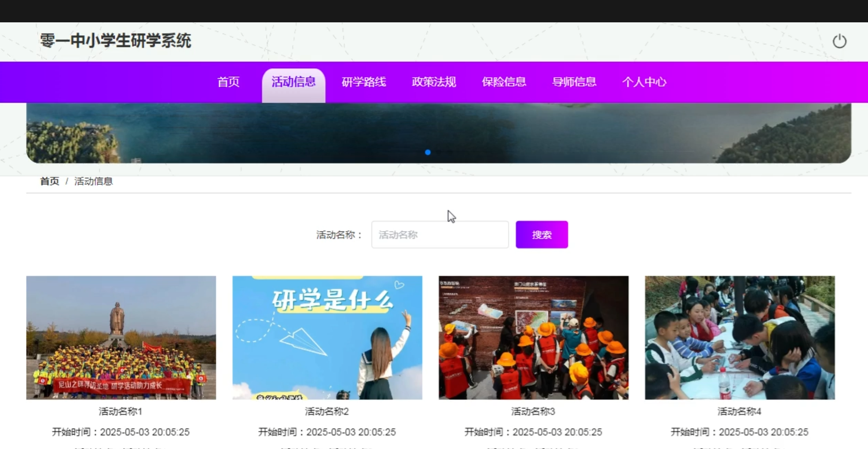Focus the 活动名称 search input field
Screen dimensions: 868x449
click(x=440, y=235)
